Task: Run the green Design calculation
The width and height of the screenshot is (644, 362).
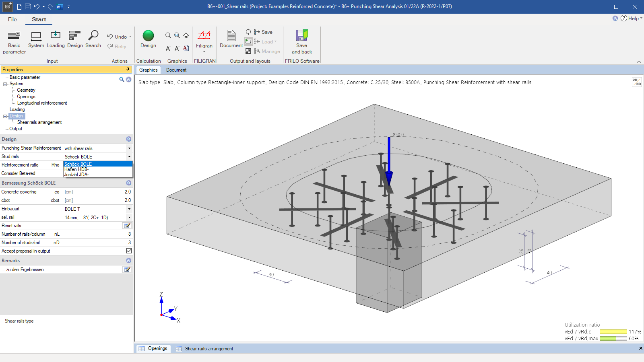Action: [148, 39]
